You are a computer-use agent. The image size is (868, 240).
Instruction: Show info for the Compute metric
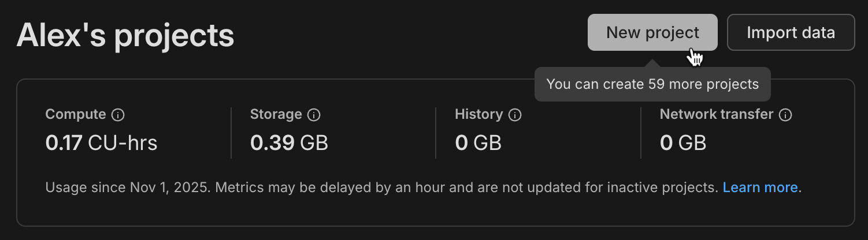[x=118, y=115]
